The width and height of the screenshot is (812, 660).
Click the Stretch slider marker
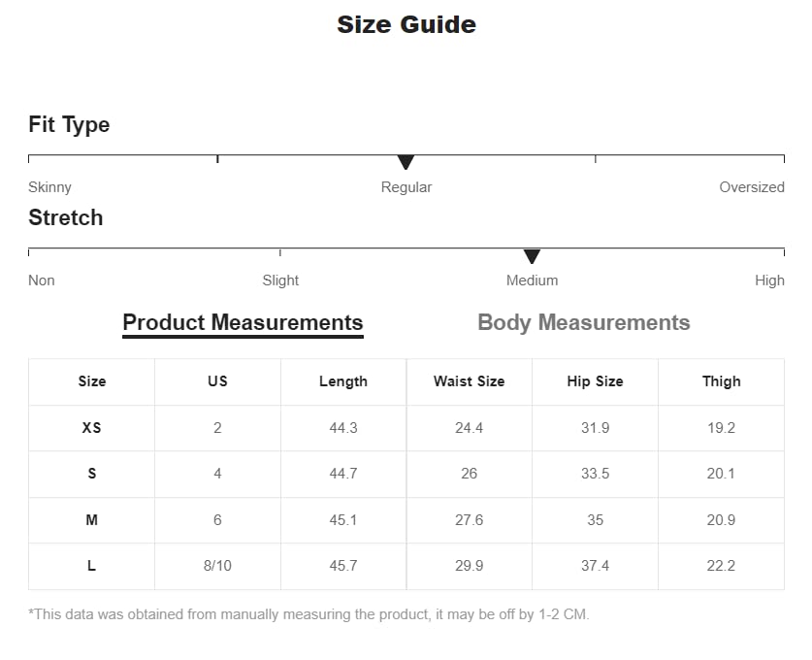532,256
